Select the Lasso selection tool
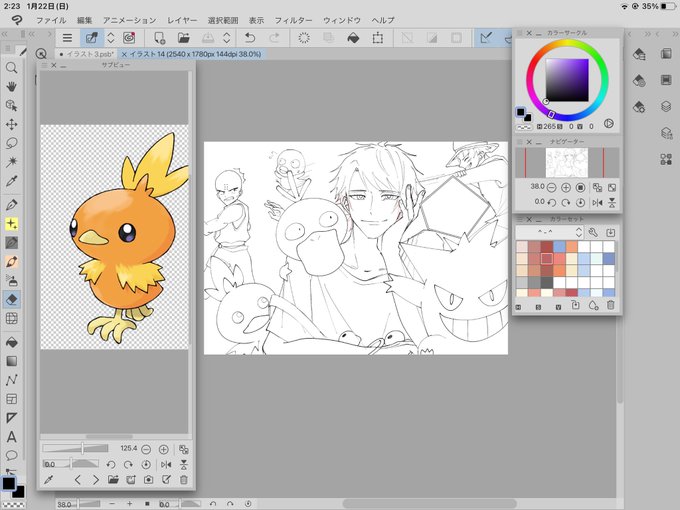 (x=12, y=143)
